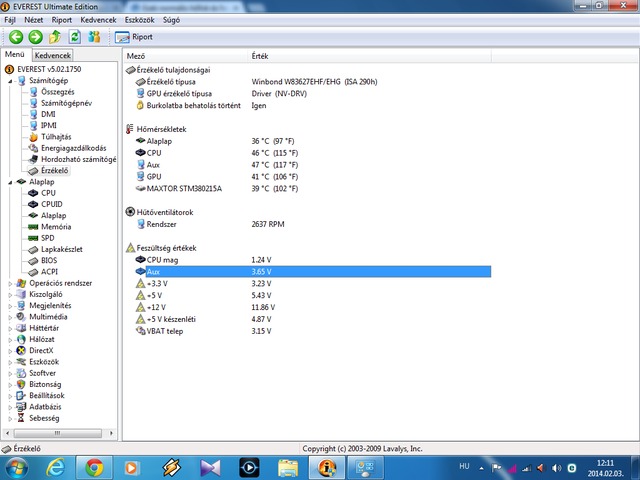Viewport: 640px width, 480px height.
Task: Open the Fájl menu
Action: point(10,20)
